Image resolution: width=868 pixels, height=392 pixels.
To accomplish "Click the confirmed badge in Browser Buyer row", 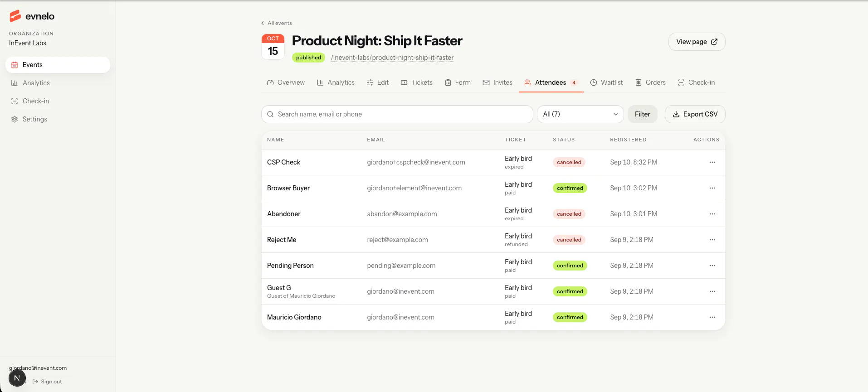I will pos(570,188).
